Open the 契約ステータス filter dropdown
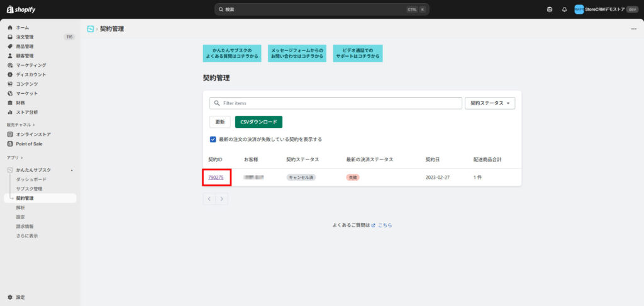This screenshot has width=644, height=306. coord(490,103)
